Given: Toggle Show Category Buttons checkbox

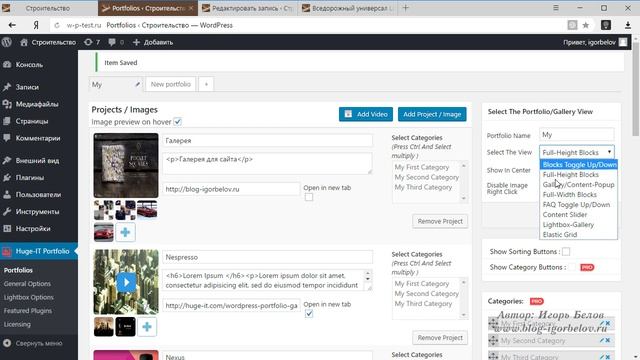Looking at the screenshot, I should tap(572, 267).
